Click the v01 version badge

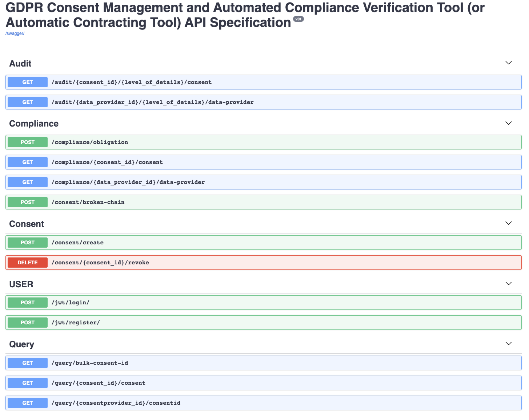tap(298, 19)
